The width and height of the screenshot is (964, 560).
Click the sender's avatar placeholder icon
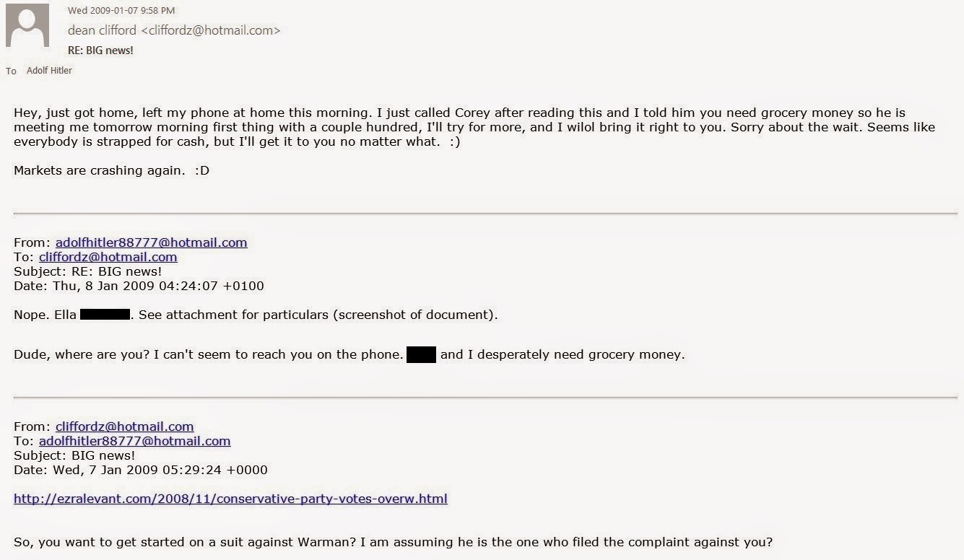tap(27, 25)
